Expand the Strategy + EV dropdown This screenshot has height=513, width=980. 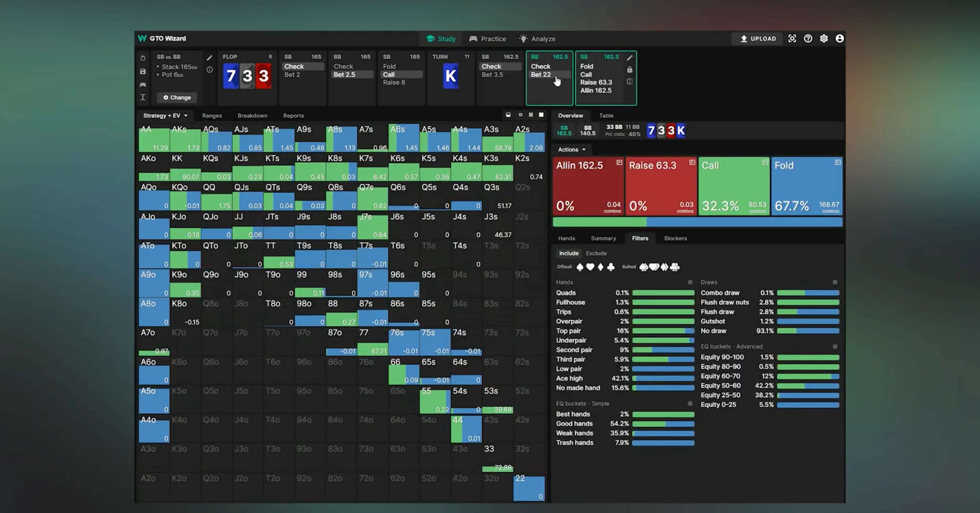click(165, 116)
